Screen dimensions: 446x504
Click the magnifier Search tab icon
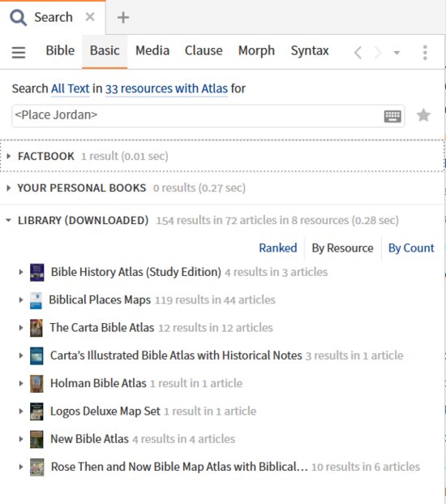click(18, 17)
